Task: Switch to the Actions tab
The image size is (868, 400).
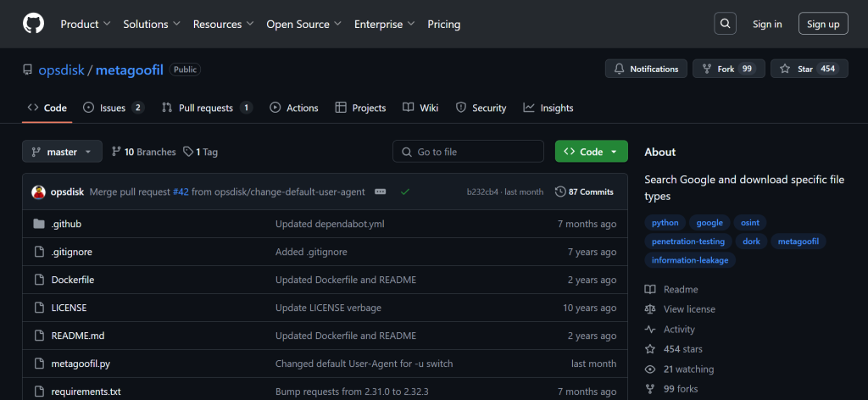Action: pos(294,108)
